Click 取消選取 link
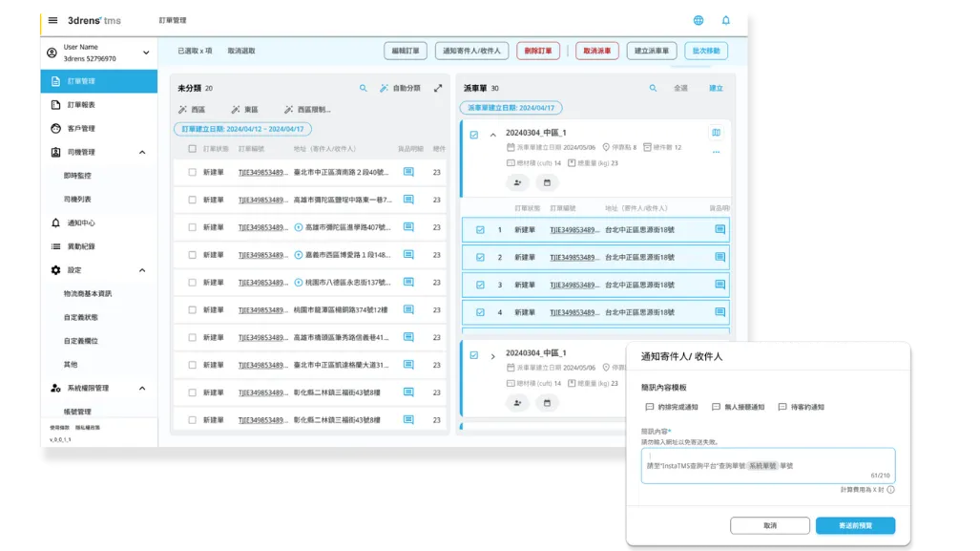Screen dimensions: 980x551 coord(241,51)
